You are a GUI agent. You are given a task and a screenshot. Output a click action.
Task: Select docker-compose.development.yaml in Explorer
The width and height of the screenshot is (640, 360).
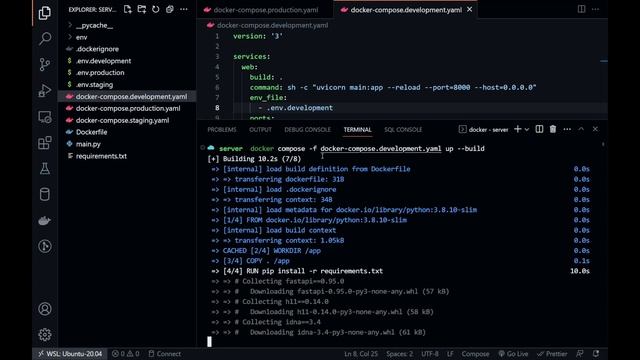pyautogui.click(x=127, y=97)
